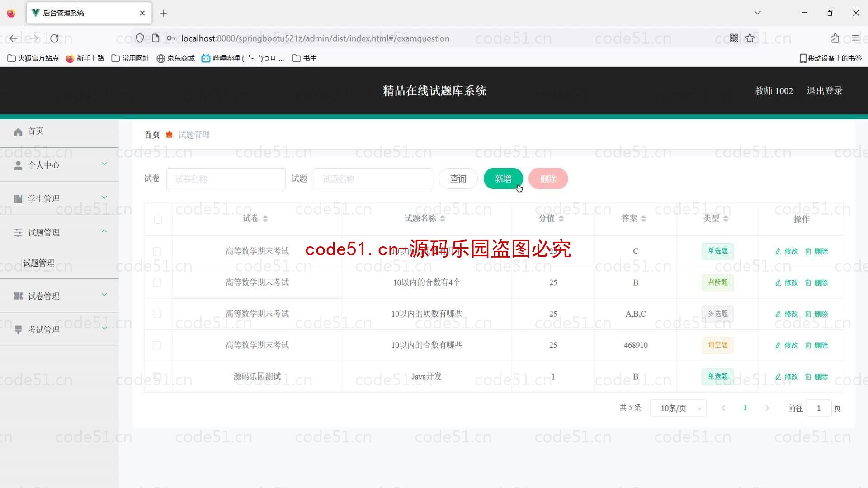Edit the 10以内的合数有4个 row with 修改
Screen dimensions: 868x488
(x=787, y=283)
